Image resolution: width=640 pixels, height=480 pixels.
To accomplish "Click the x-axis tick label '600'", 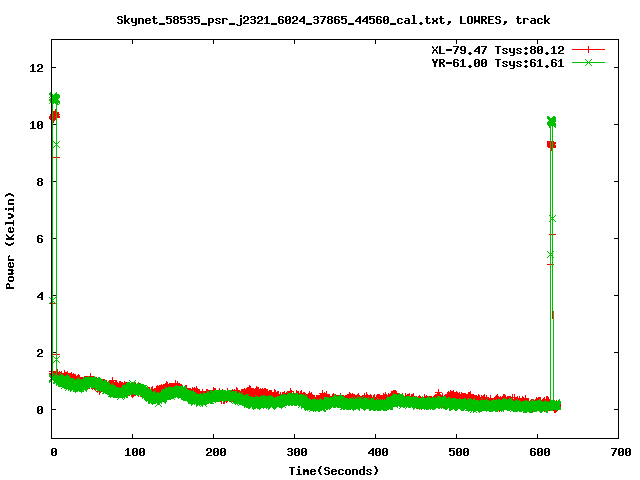I will (539, 452).
